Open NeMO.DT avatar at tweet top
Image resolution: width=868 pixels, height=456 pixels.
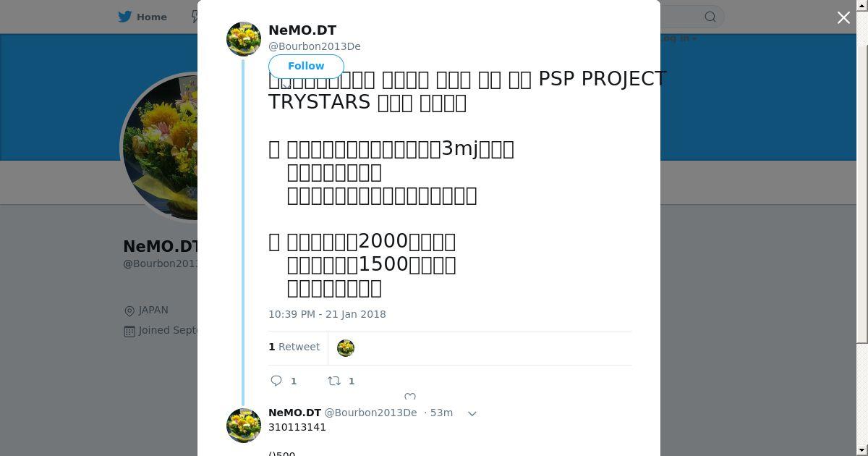[244, 39]
